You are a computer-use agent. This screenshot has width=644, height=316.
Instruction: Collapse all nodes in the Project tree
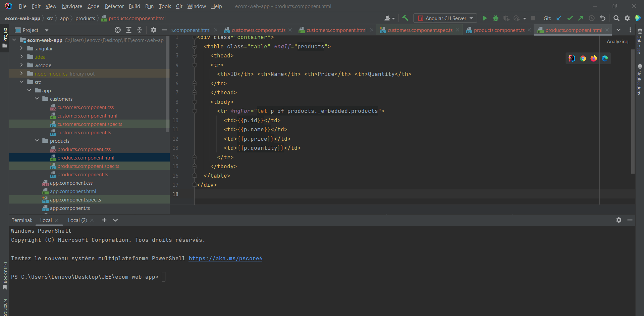(140, 30)
